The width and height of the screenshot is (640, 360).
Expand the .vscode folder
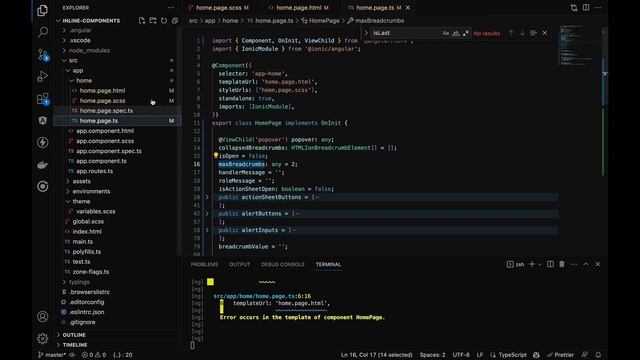(64, 40)
